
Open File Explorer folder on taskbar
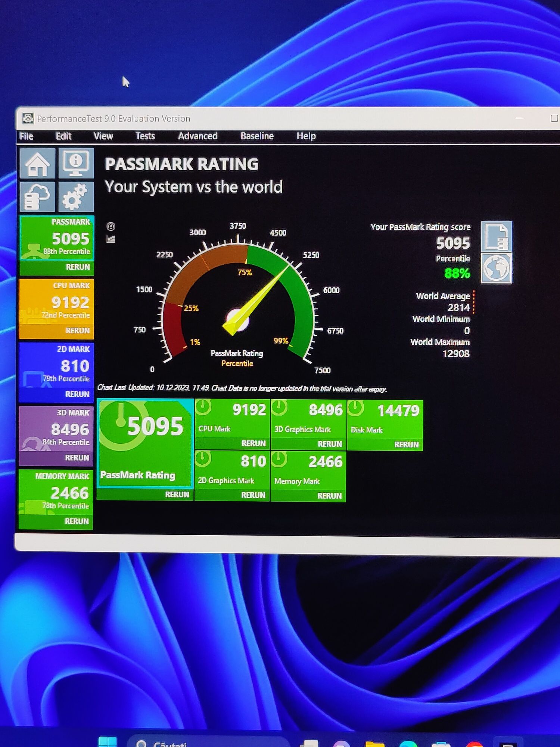[375, 743]
